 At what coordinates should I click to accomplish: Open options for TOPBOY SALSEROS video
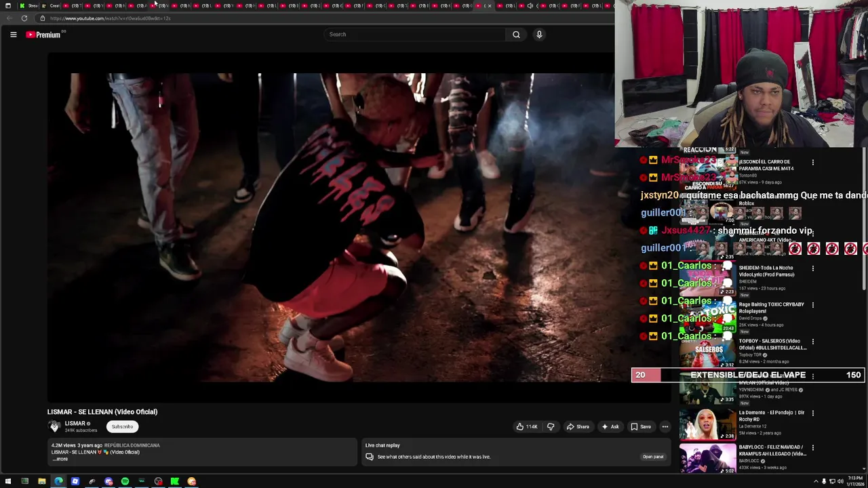coord(812,342)
